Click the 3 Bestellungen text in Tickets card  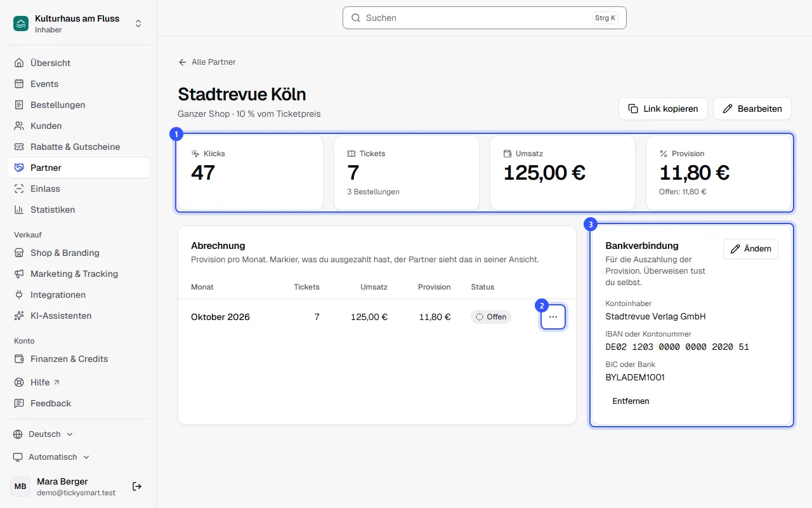373,192
